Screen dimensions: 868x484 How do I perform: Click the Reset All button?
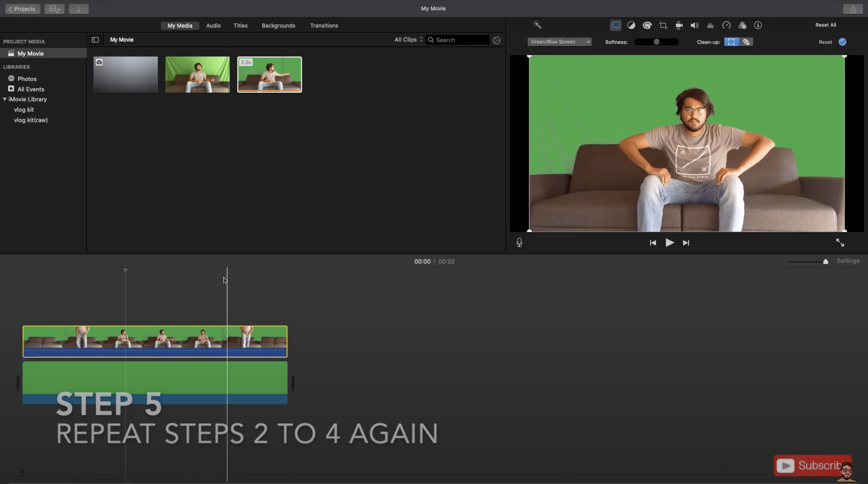click(825, 25)
